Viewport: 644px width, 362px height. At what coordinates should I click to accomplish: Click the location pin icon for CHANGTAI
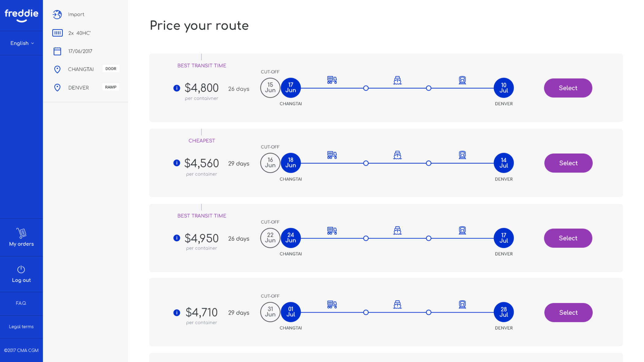(57, 69)
